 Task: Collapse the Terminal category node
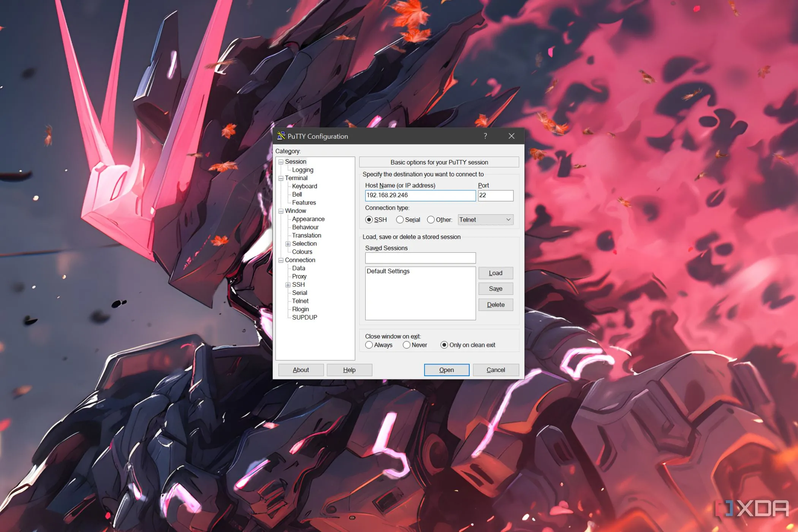281,178
